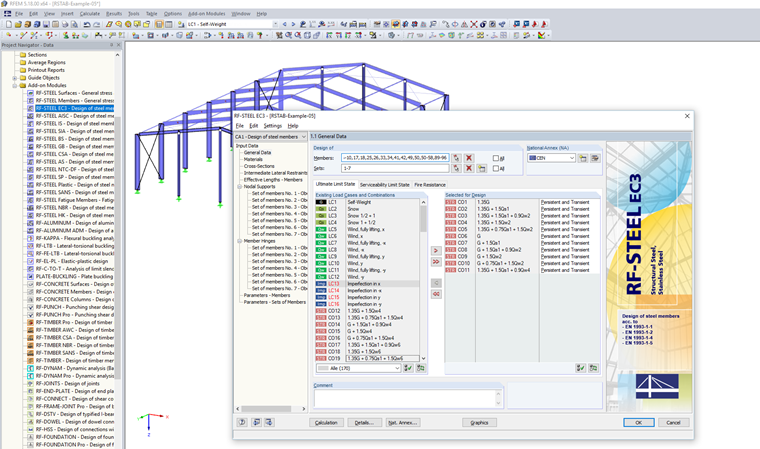Pick sets graphically icon beside Sets field

(456, 168)
